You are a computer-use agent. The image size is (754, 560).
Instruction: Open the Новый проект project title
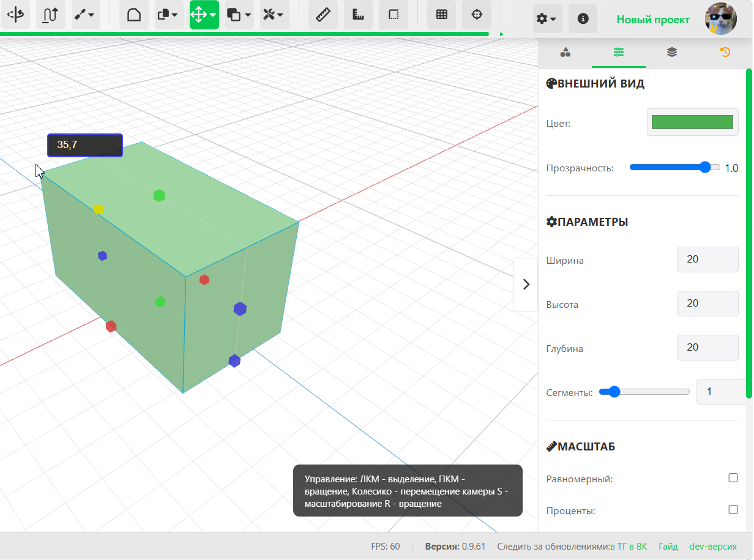click(x=653, y=20)
